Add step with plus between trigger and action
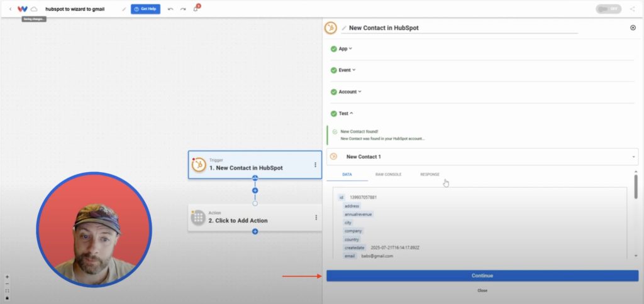The height and width of the screenshot is (304, 644). [255, 191]
